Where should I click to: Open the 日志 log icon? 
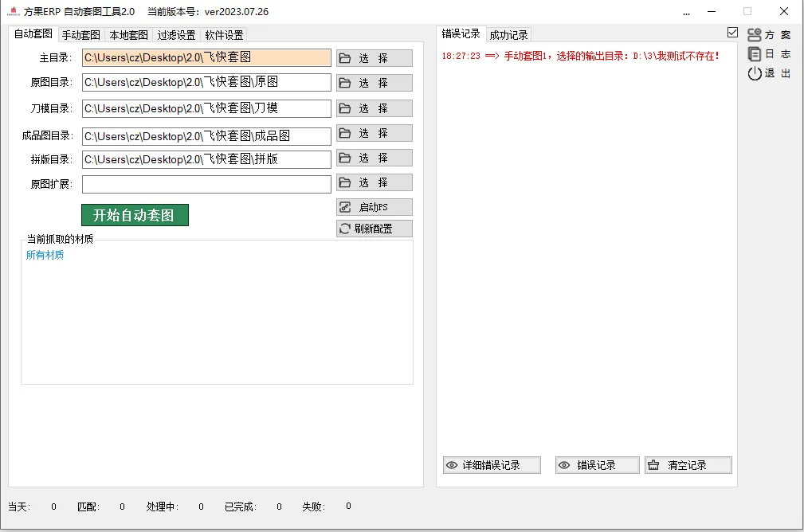click(754, 54)
